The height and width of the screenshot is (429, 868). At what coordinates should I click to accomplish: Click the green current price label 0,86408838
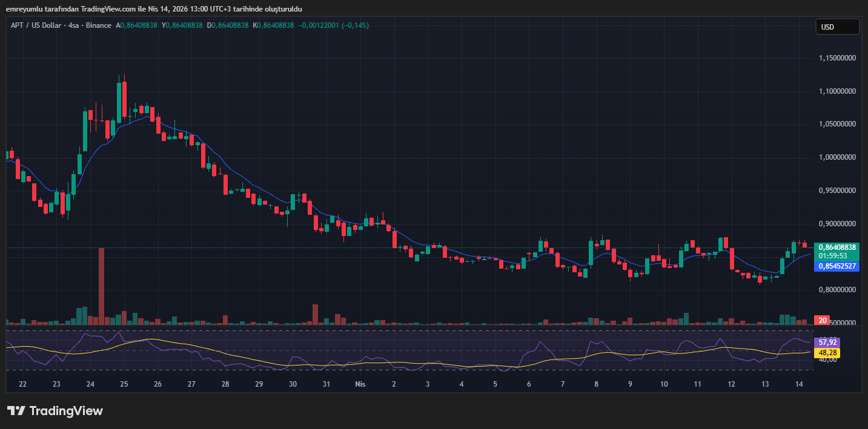tap(837, 247)
